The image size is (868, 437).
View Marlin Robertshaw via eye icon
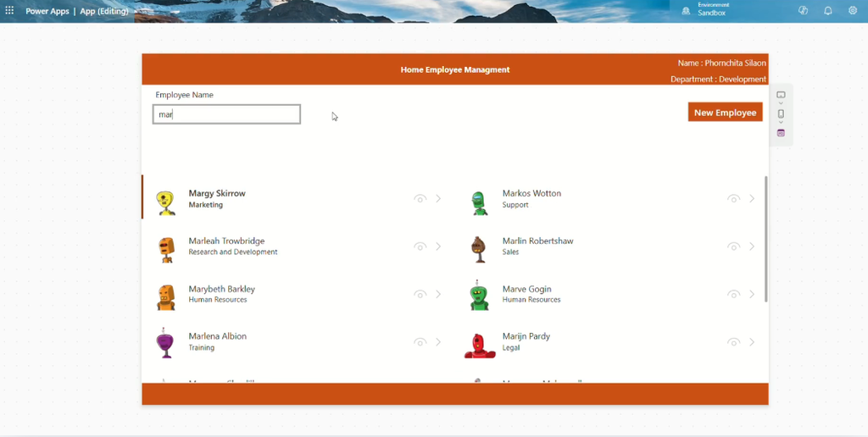coord(733,246)
